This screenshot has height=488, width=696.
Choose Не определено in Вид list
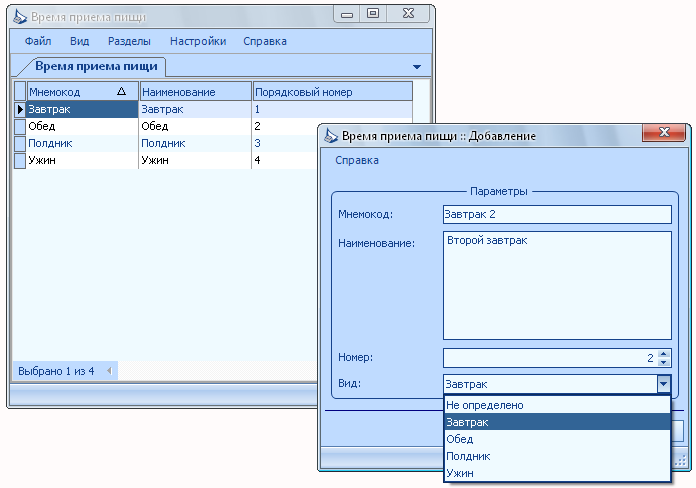(557, 405)
